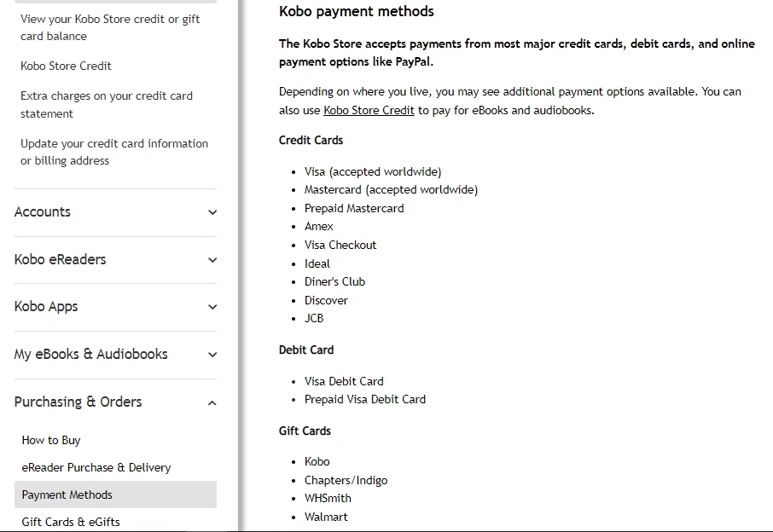Open the Kobo Store Credit inline link
Image resolution: width=773 pixels, height=532 pixels.
[369, 110]
